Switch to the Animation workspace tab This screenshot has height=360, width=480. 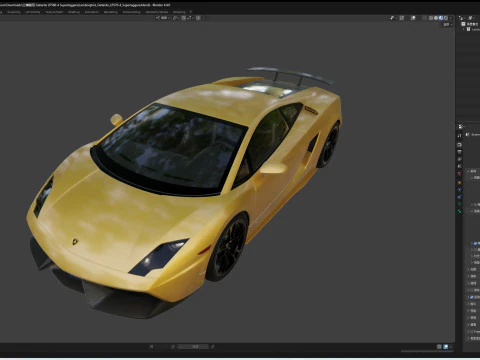click(x=91, y=12)
